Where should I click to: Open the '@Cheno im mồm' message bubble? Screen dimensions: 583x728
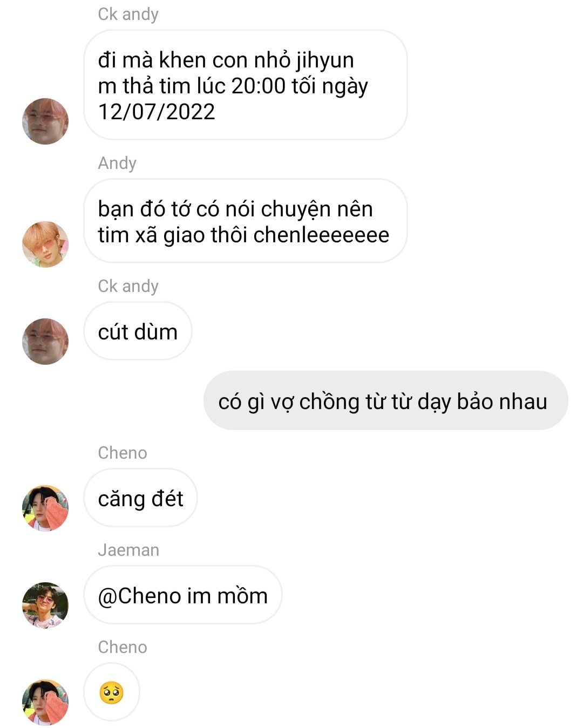[x=183, y=595]
